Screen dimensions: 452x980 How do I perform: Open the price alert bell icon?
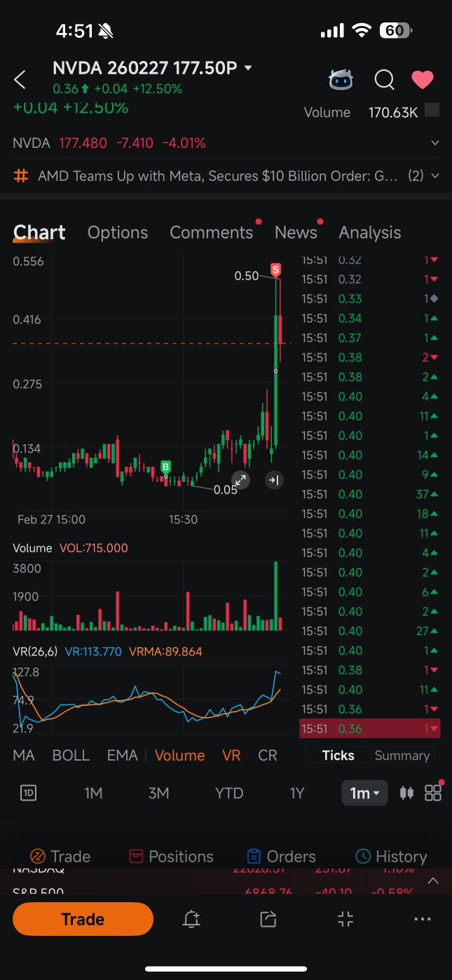point(191,920)
